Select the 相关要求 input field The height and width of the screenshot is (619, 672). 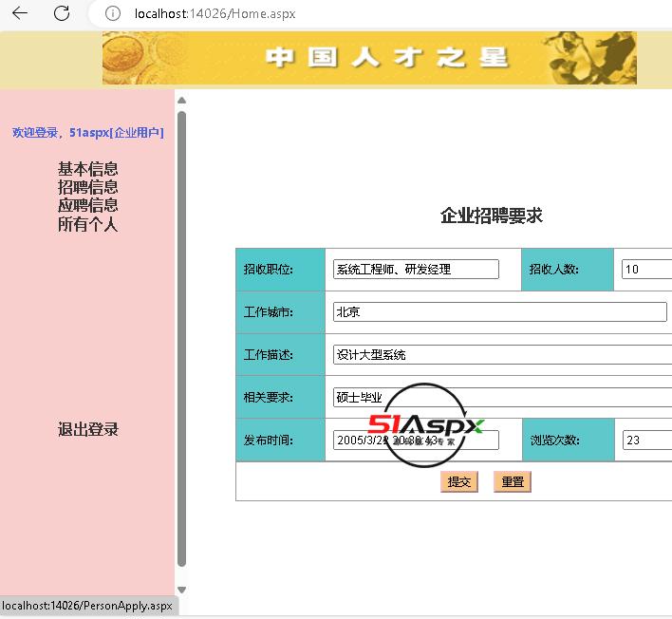click(x=501, y=398)
